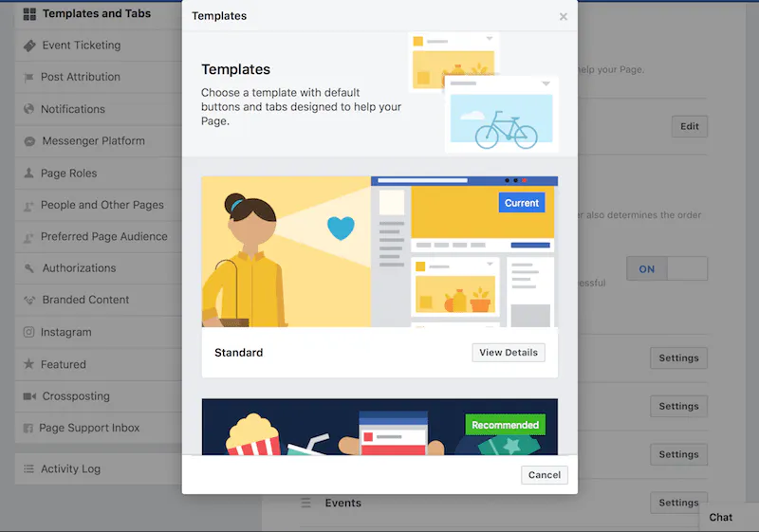
Task: Click the Activity Log list icon
Action: pyautogui.click(x=29, y=468)
